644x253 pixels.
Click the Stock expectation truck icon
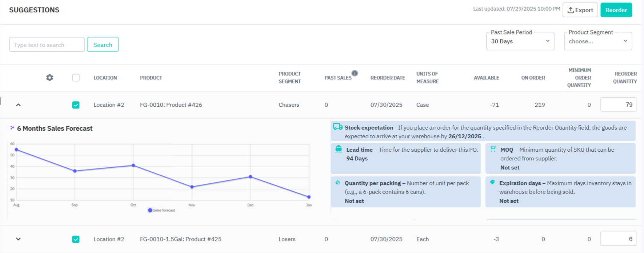click(x=337, y=127)
